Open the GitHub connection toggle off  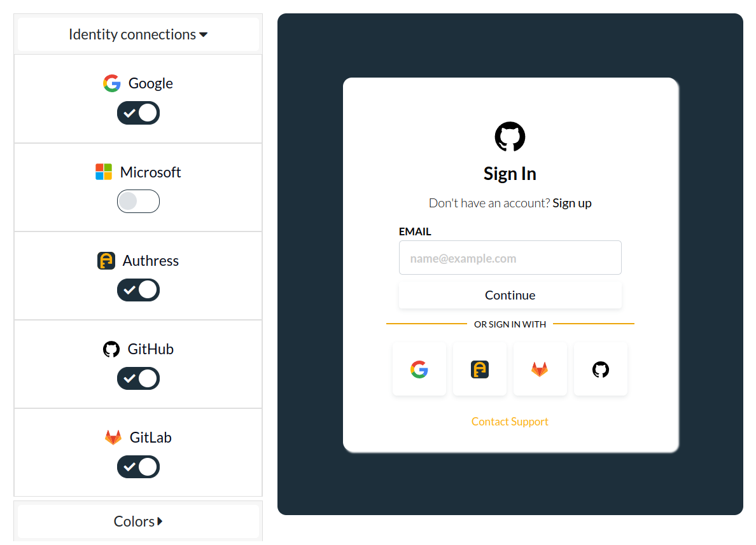(x=138, y=378)
